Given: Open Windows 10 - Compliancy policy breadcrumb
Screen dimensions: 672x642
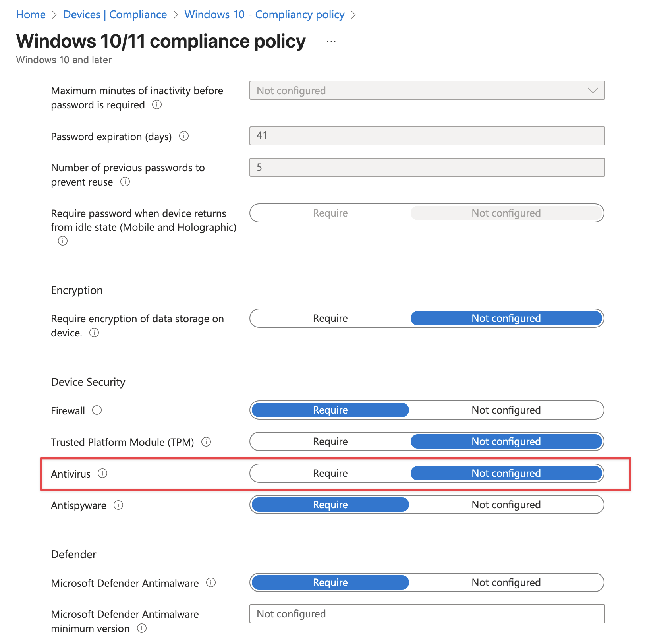Looking at the screenshot, I should click(264, 15).
